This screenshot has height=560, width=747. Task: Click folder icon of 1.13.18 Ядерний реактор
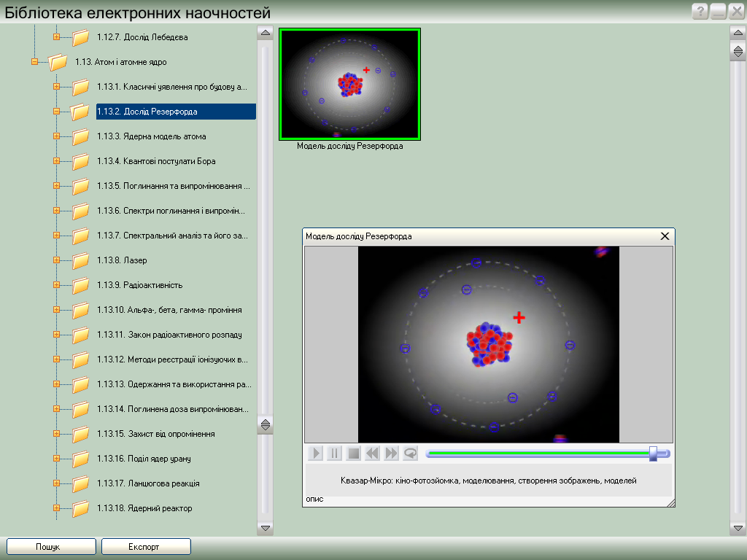[80, 508]
